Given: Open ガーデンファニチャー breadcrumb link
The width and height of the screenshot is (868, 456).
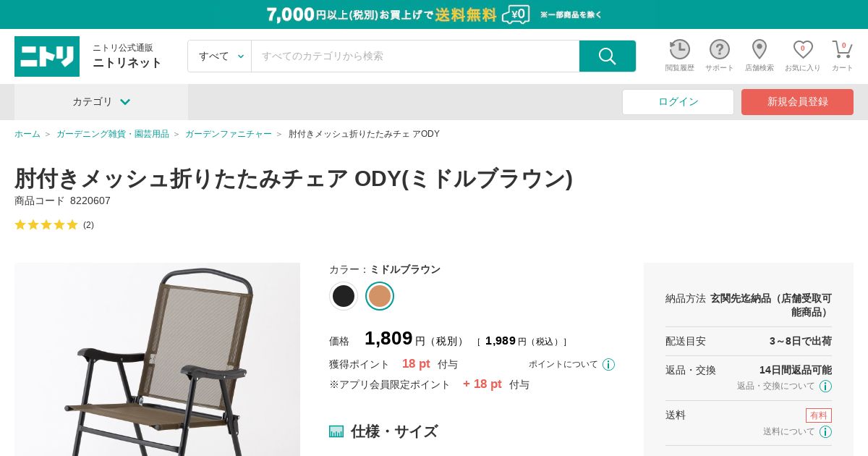Looking at the screenshot, I should click(229, 134).
